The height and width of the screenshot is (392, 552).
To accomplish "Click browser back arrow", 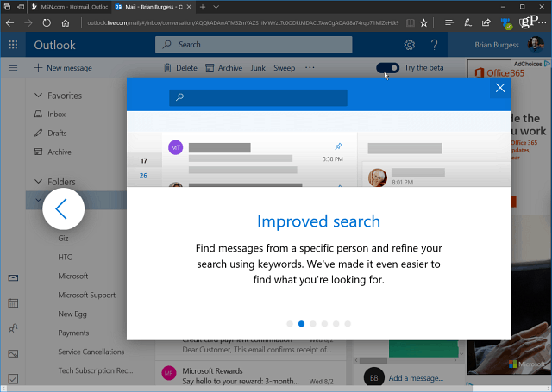I will 9,23.
